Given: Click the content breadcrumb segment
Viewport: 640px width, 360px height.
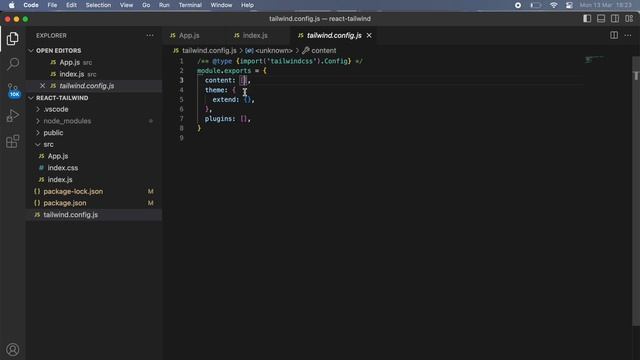Looking at the screenshot, I should pos(324,51).
